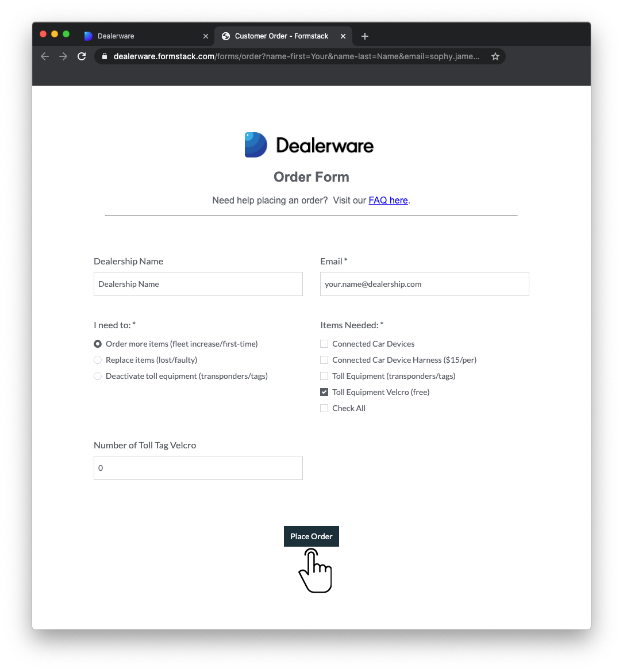Click the Dealerware logo on the form
623x672 pixels.
309,145
